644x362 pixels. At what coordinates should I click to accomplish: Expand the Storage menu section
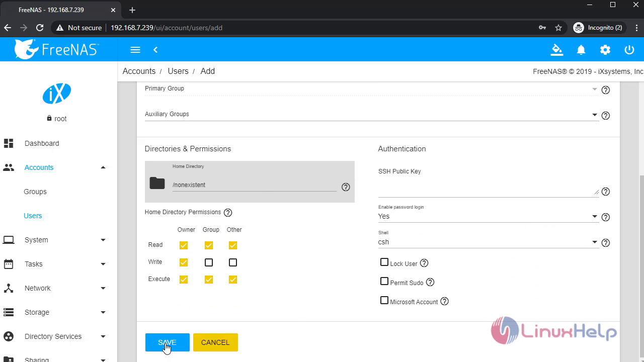(x=58, y=312)
